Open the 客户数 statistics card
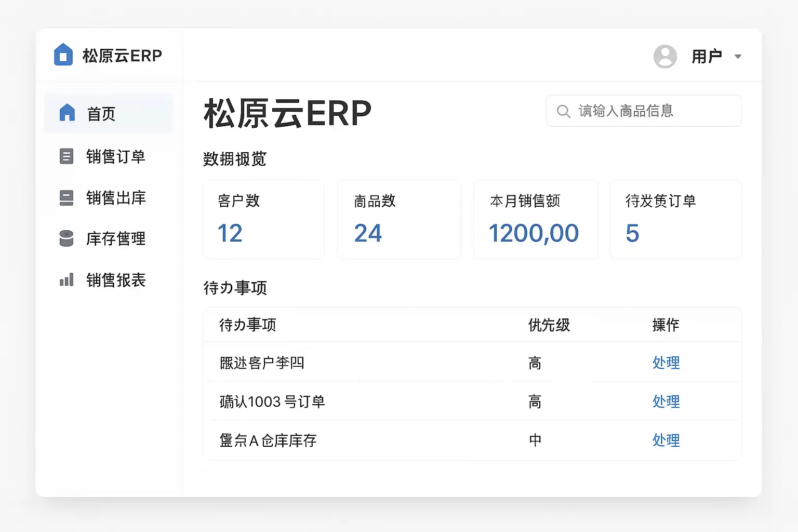The image size is (798, 532). (263, 219)
